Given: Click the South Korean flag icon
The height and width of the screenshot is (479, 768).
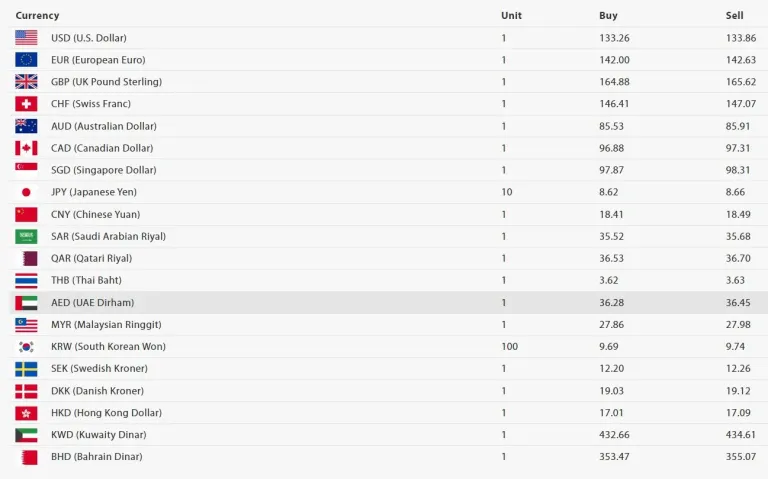Looking at the screenshot, I should [26, 347].
